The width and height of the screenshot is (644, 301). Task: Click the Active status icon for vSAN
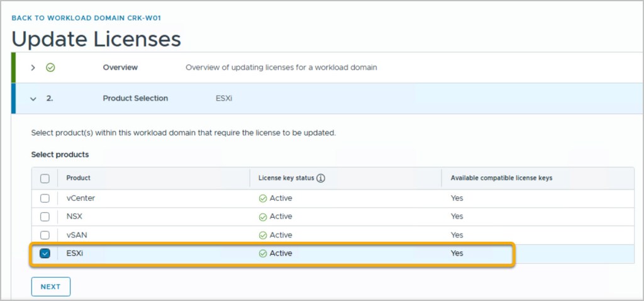coord(263,235)
